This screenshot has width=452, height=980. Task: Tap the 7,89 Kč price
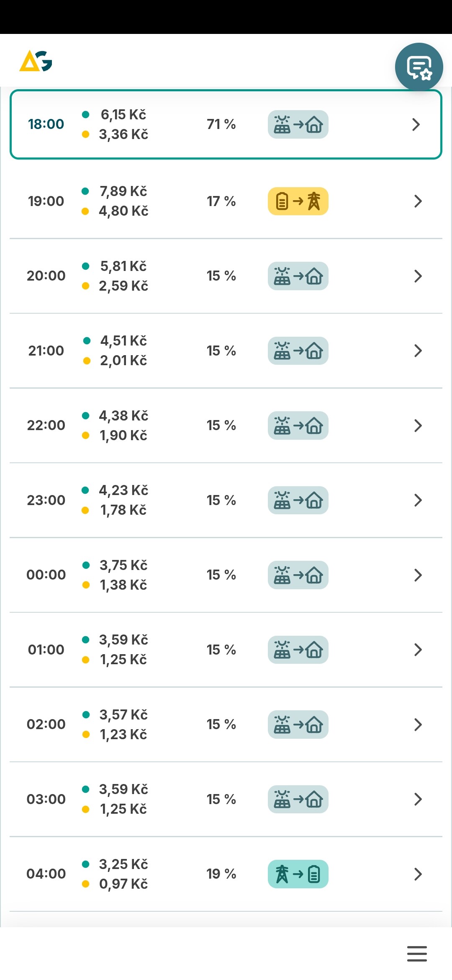coord(123,191)
